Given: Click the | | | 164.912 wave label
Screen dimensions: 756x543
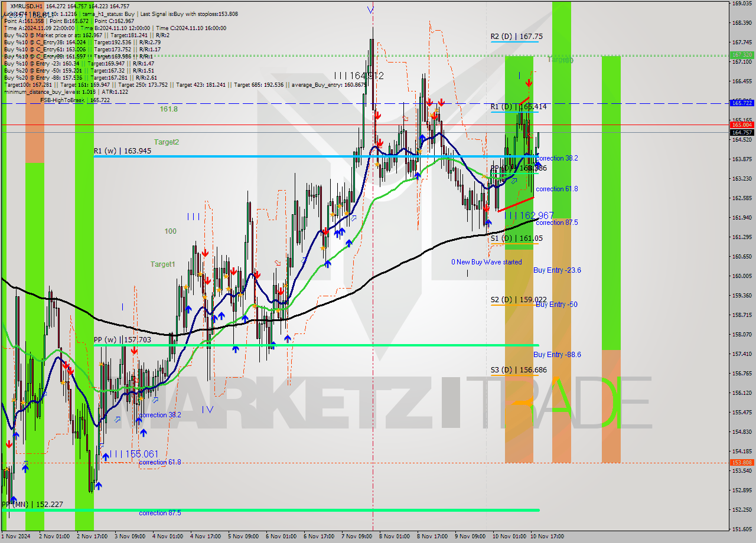Looking at the screenshot, I should (x=359, y=76).
